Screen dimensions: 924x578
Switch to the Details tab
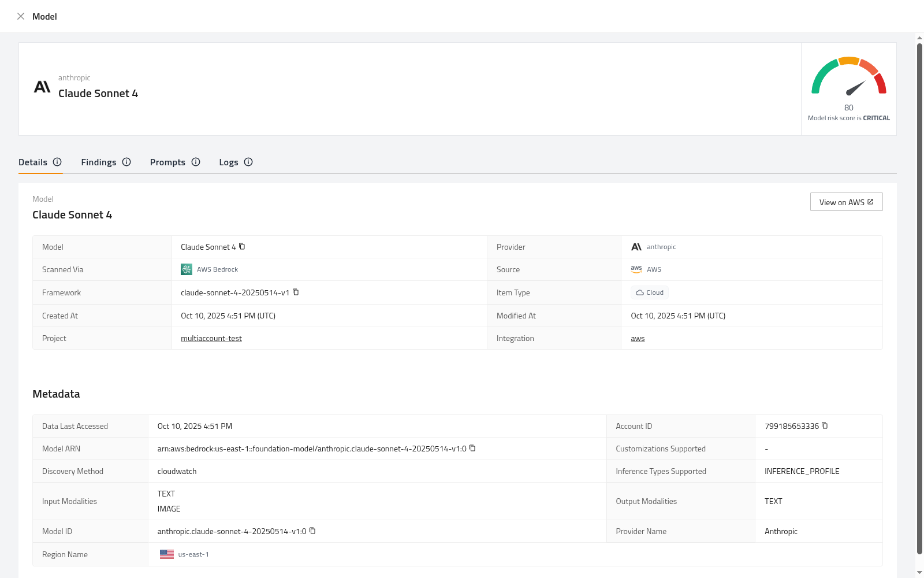click(33, 162)
